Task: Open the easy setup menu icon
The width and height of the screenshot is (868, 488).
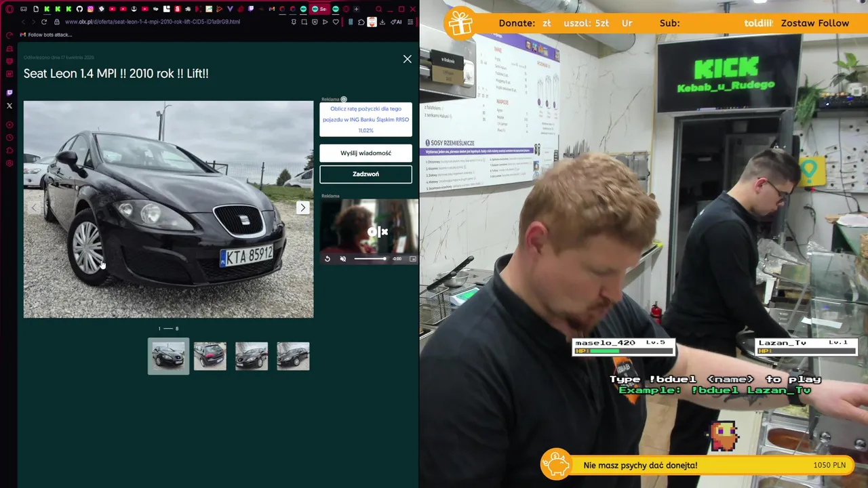Action: 410,22
